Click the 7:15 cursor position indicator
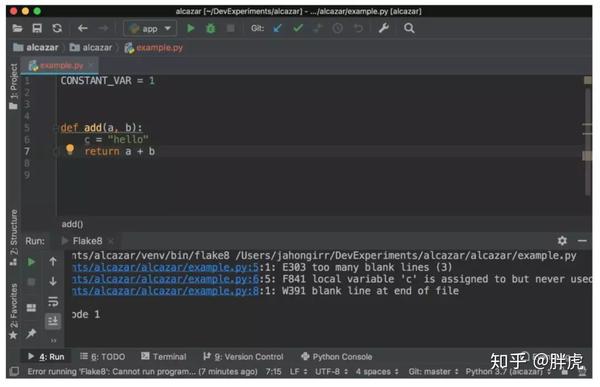Screen dimensions: 600x387 pos(273,372)
